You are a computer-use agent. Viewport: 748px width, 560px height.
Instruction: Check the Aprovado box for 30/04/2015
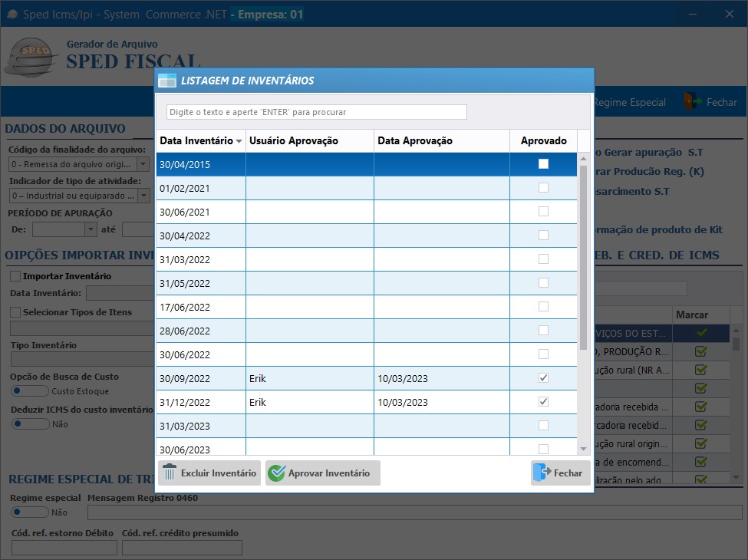pyautogui.click(x=543, y=164)
